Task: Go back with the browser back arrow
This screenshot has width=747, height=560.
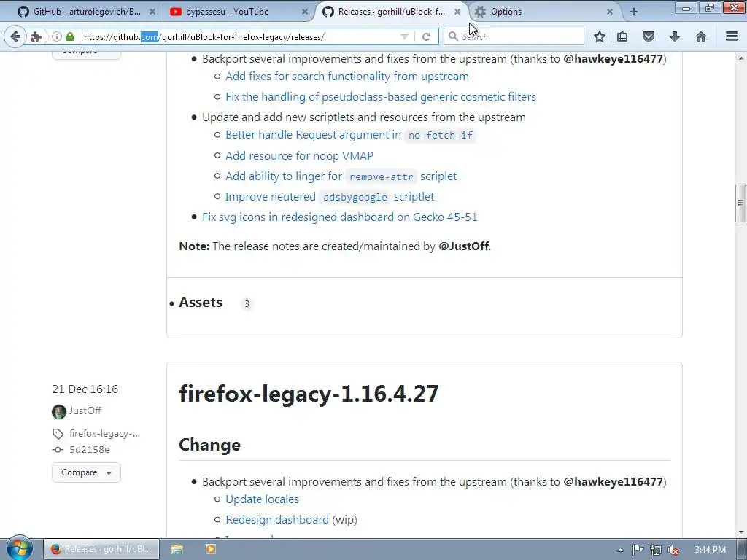Action: [x=15, y=36]
